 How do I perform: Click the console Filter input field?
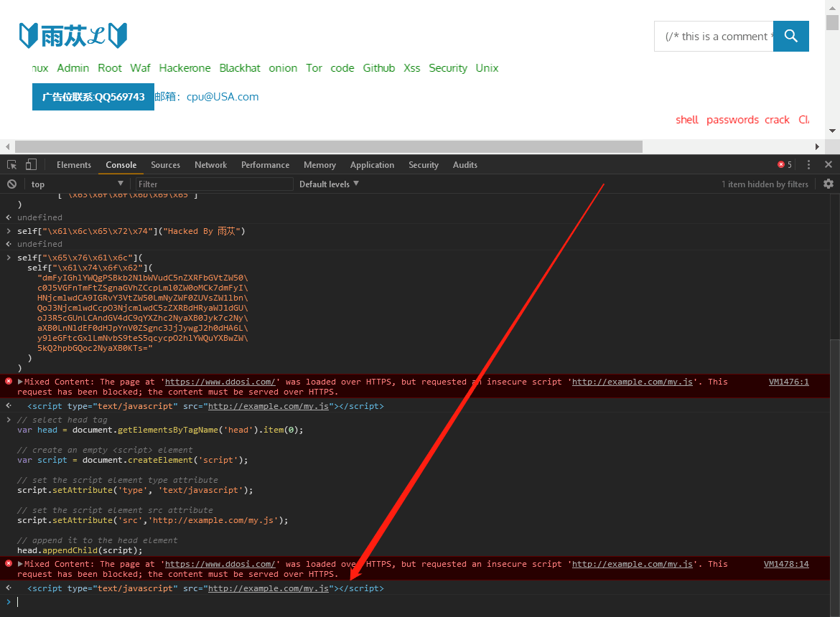(214, 184)
